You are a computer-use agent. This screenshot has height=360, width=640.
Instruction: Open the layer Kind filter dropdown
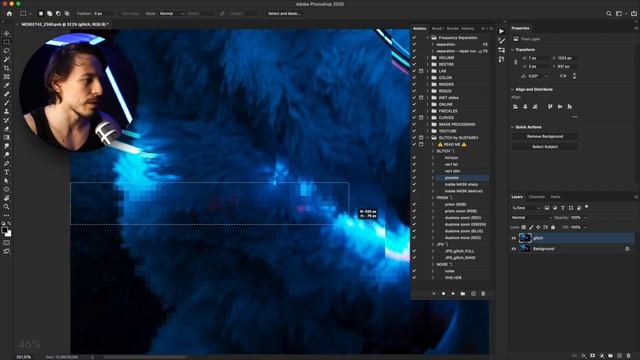pos(527,208)
